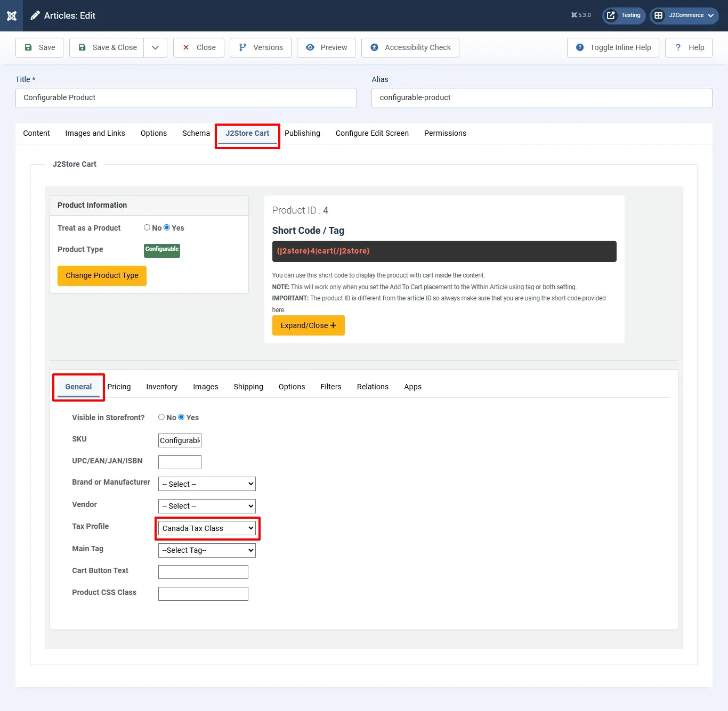Screen dimensions: 728x711
Task: Open the Publishing tab
Action: pos(302,133)
